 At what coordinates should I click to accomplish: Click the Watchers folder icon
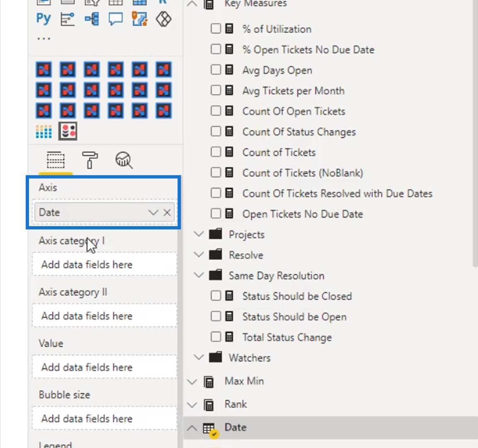pos(215,357)
